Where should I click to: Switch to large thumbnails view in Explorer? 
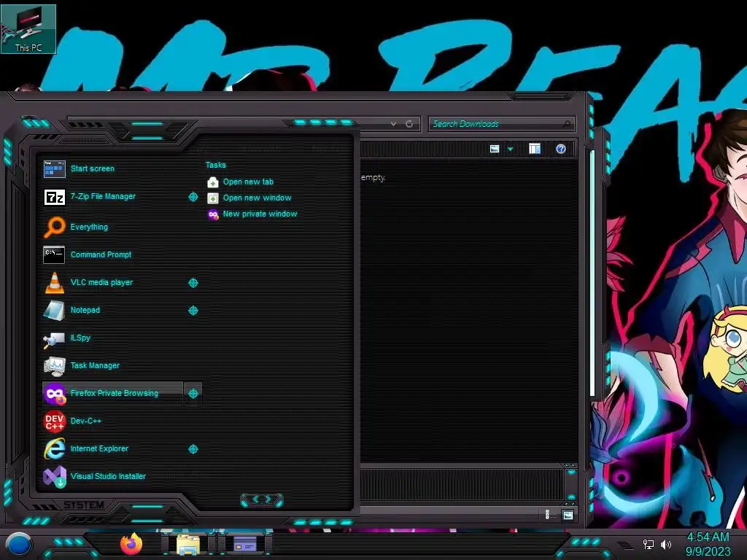tap(568, 516)
